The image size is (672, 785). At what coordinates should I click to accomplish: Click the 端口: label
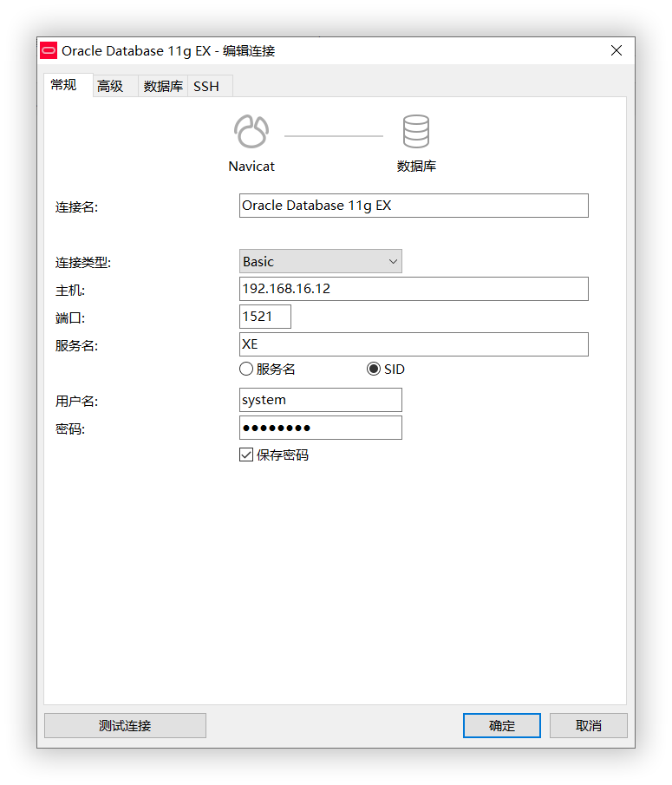point(70,318)
